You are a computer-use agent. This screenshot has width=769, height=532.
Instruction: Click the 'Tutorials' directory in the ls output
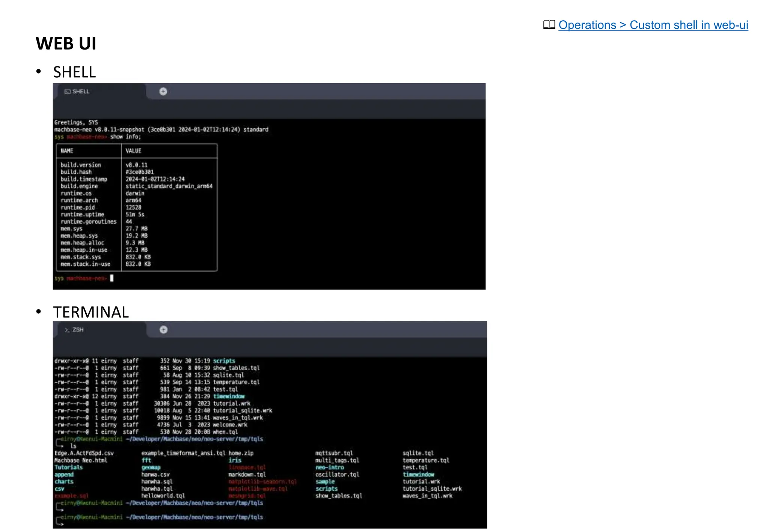[68, 467]
